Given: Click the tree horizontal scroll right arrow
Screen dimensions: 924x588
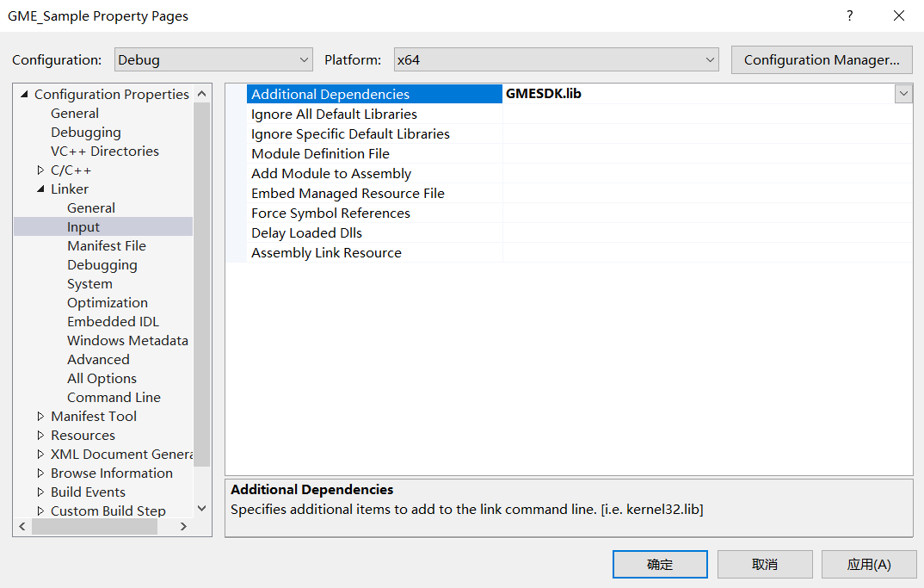Looking at the screenshot, I should 183,526.
